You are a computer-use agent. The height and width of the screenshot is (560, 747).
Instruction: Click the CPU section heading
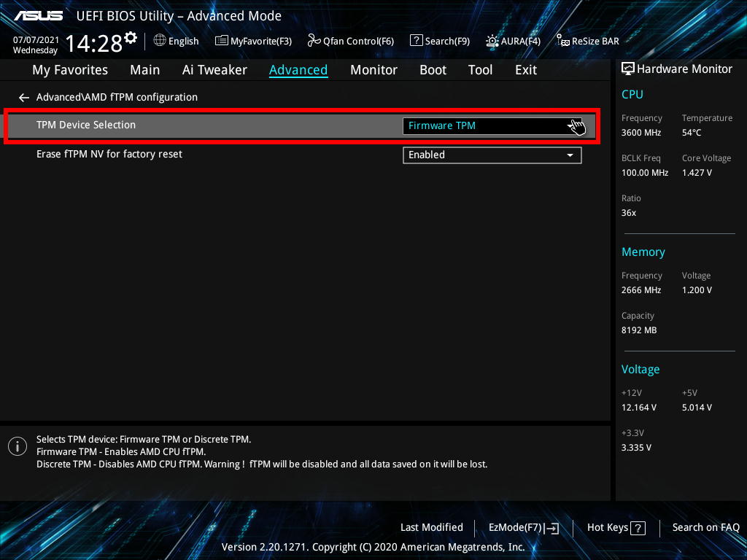coord(632,94)
